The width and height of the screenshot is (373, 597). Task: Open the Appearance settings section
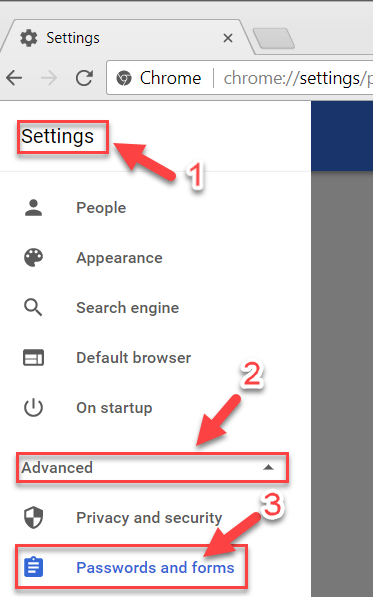pyautogui.click(x=119, y=258)
